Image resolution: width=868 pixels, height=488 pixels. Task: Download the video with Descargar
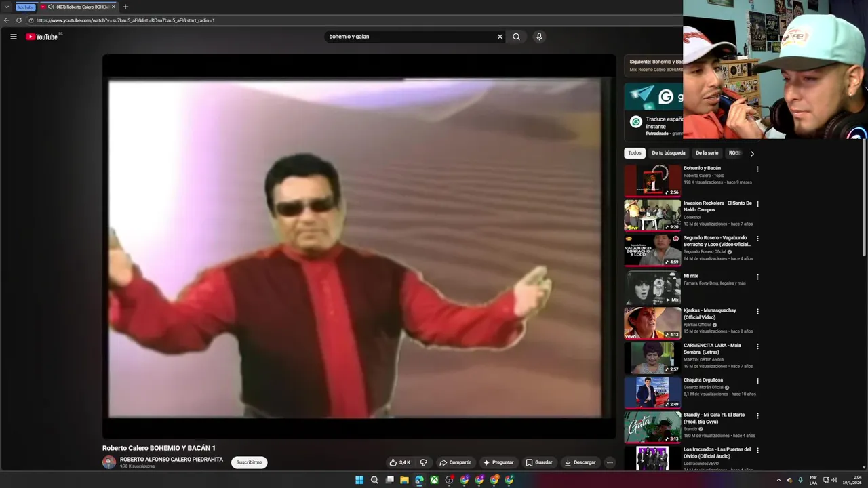580,462
